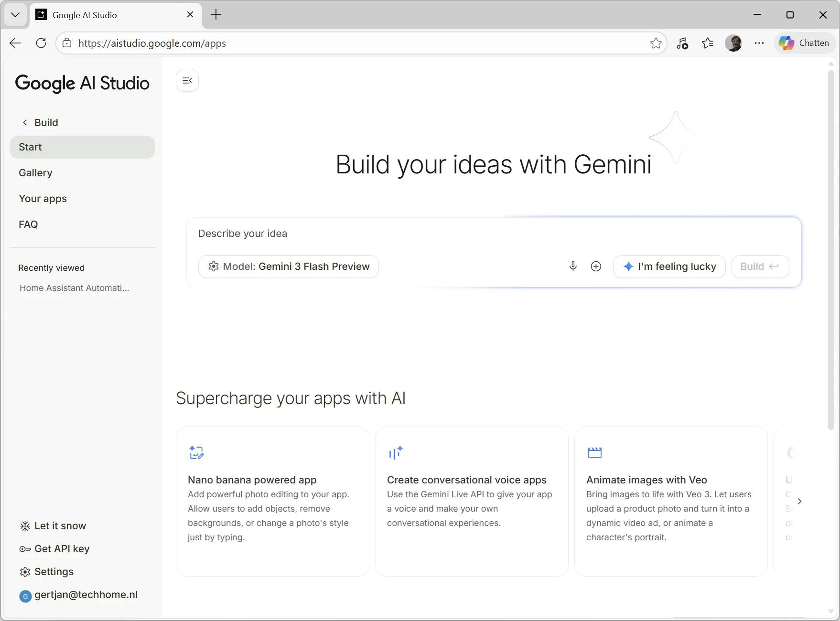The width and height of the screenshot is (840, 621).
Task: Favorite this page with the star icon
Action: (656, 43)
